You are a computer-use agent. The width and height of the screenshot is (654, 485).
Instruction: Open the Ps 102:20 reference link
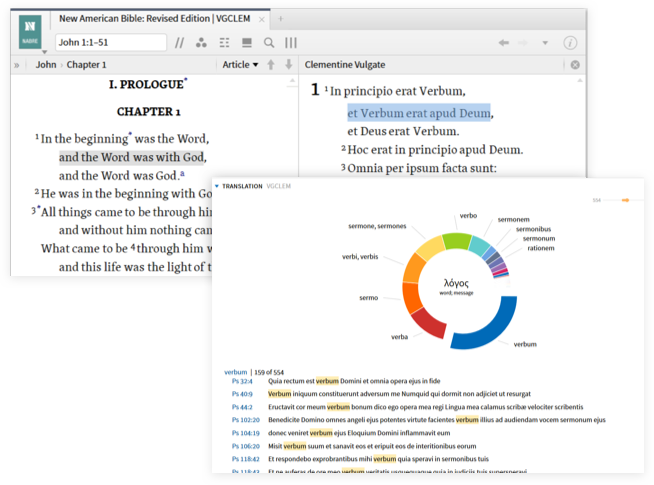coord(246,420)
